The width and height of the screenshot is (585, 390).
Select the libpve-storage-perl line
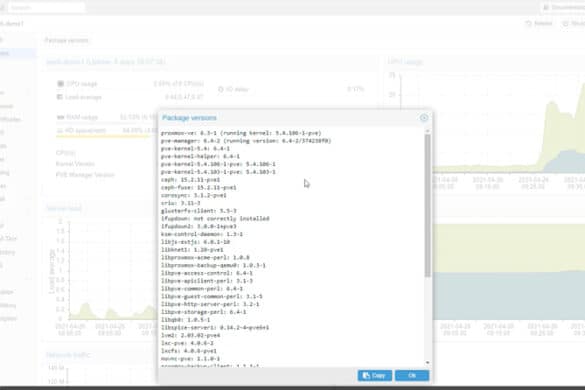tap(203, 312)
